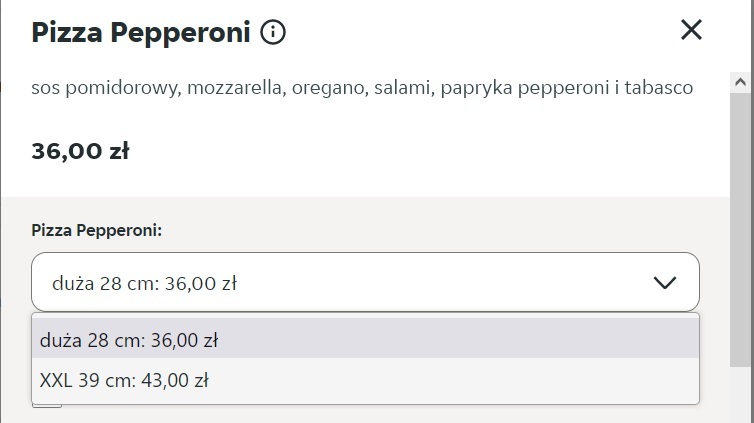
Task: Click the '43,00 zł' price in the dropdown list
Action: (179, 380)
